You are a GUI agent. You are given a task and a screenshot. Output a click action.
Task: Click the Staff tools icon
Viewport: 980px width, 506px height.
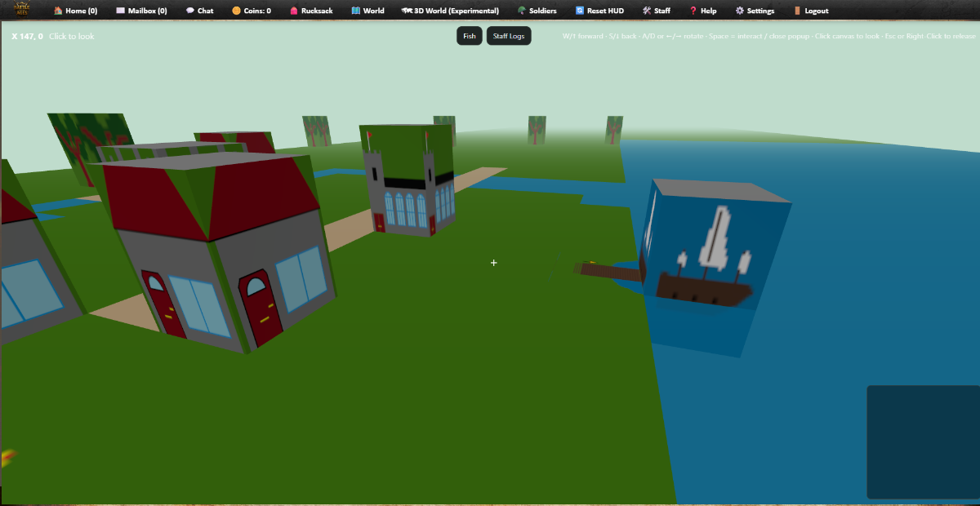[x=646, y=11]
